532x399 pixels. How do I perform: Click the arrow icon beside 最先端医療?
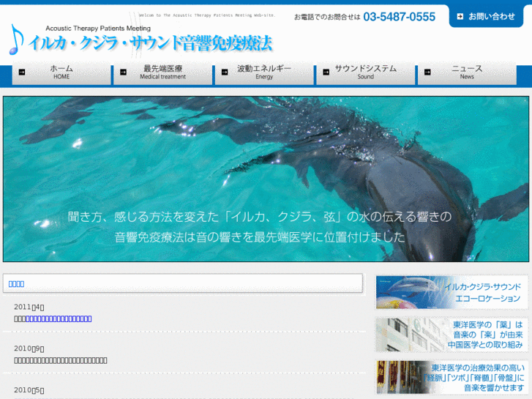point(123,72)
